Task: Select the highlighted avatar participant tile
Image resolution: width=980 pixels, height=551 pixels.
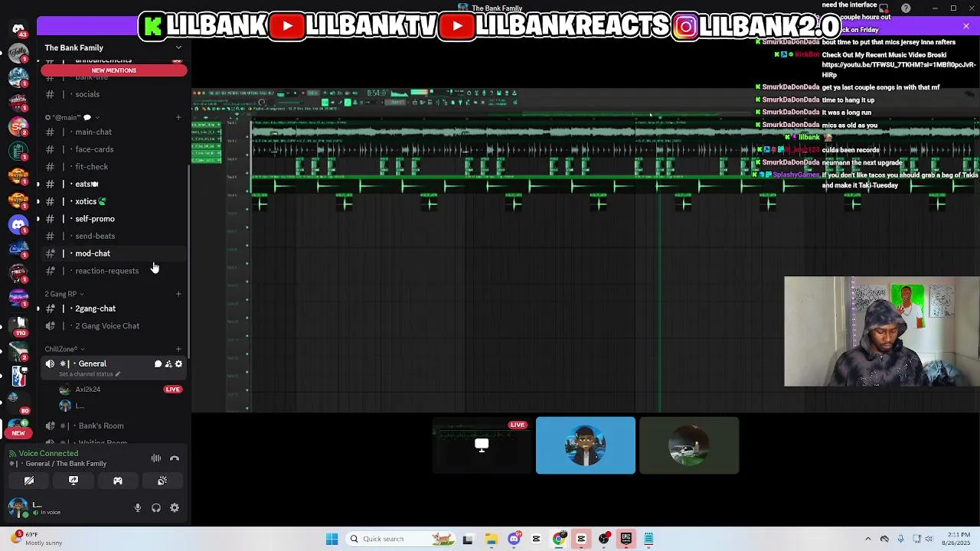Action: pos(586,445)
